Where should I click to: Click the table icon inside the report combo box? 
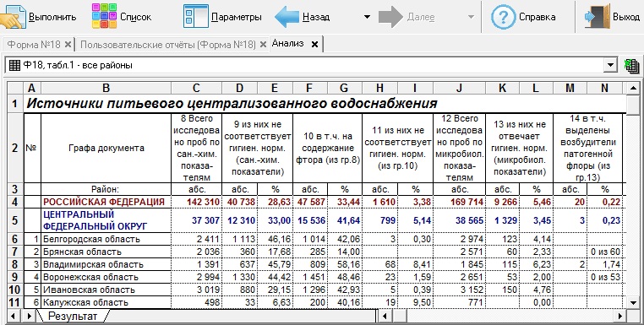tap(14, 65)
